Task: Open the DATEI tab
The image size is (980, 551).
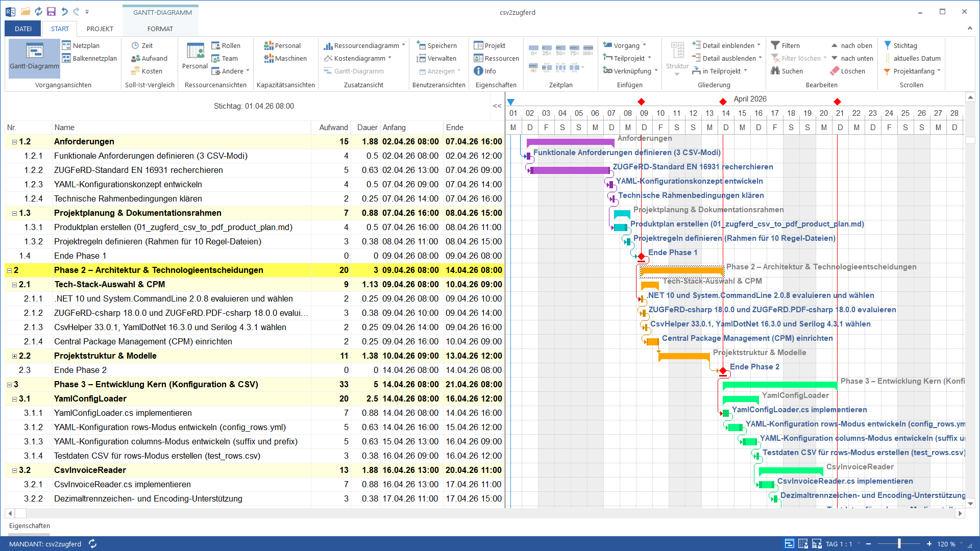Action: click(23, 29)
